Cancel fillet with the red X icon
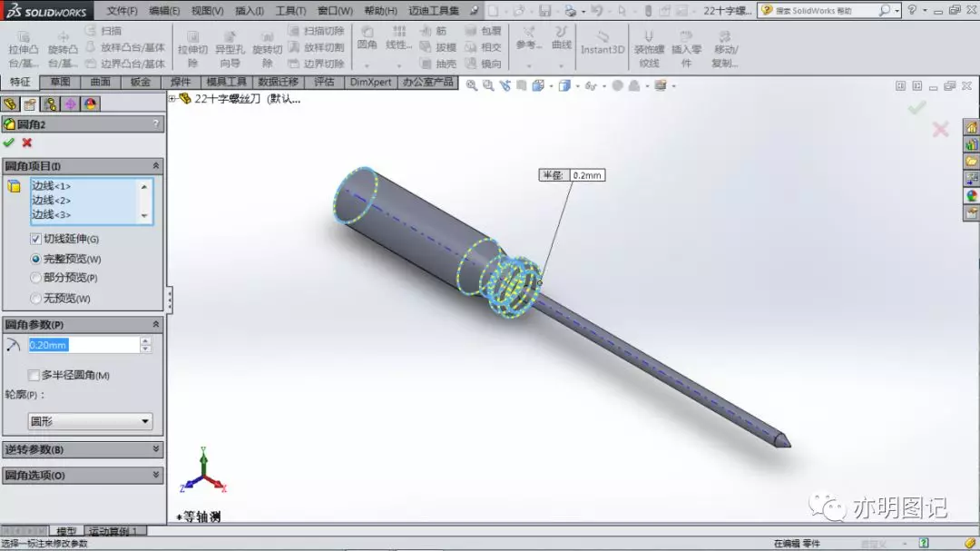 27,143
